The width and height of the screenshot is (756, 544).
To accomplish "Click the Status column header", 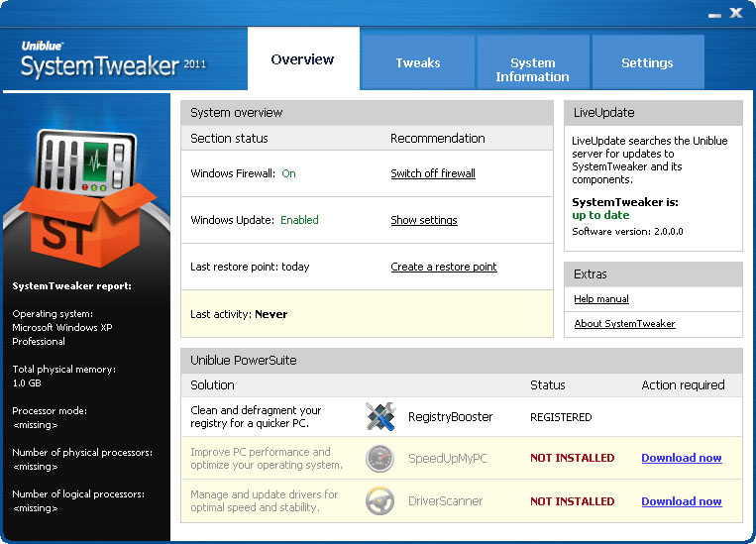I will click(x=547, y=384).
